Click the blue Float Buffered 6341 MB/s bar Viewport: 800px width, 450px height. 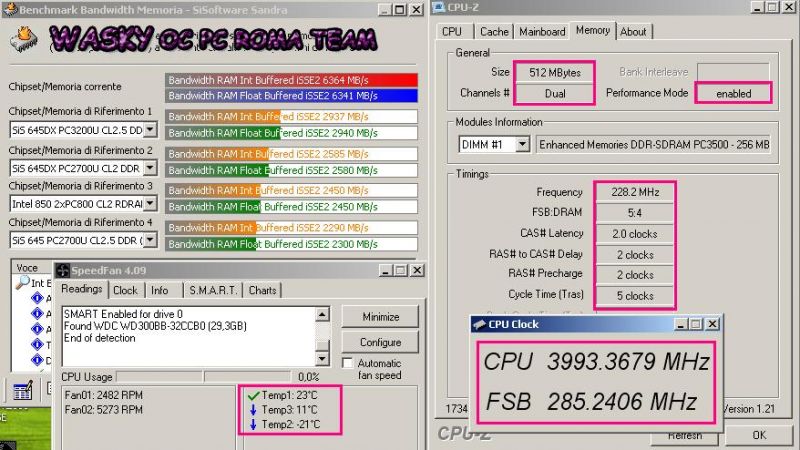291,95
